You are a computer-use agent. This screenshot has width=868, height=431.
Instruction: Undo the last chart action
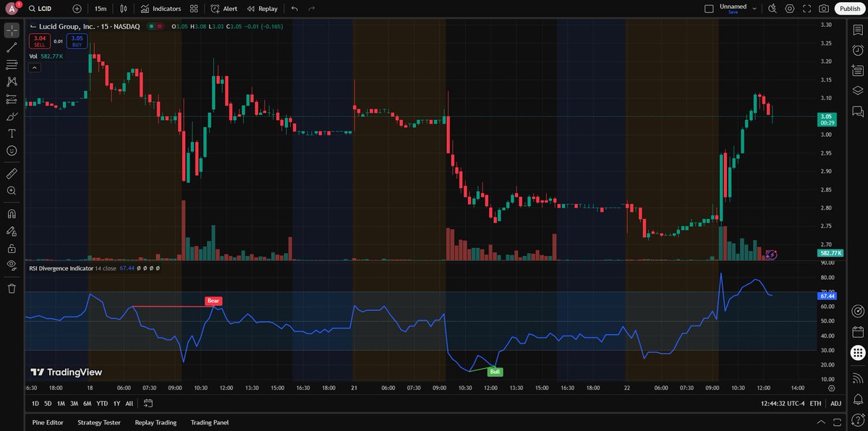(294, 9)
